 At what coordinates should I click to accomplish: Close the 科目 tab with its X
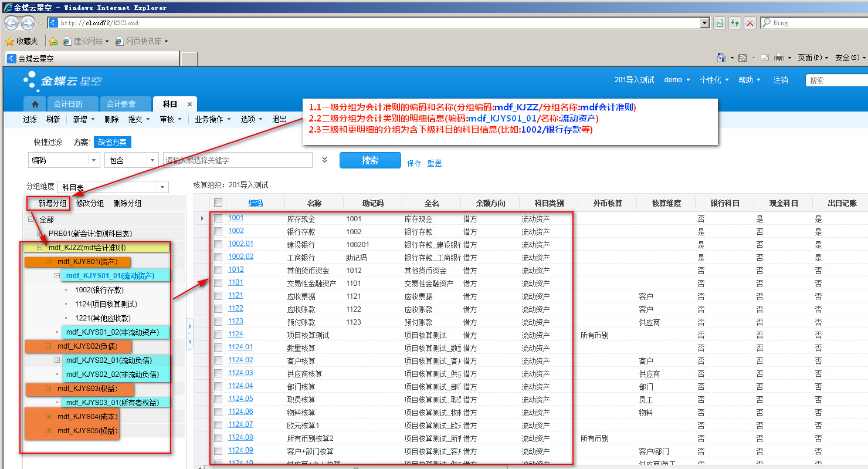click(x=189, y=104)
